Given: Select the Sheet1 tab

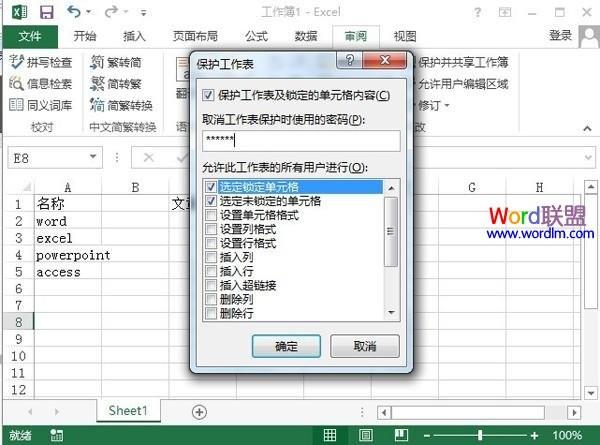Looking at the screenshot, I should click(x=128, y=411).
